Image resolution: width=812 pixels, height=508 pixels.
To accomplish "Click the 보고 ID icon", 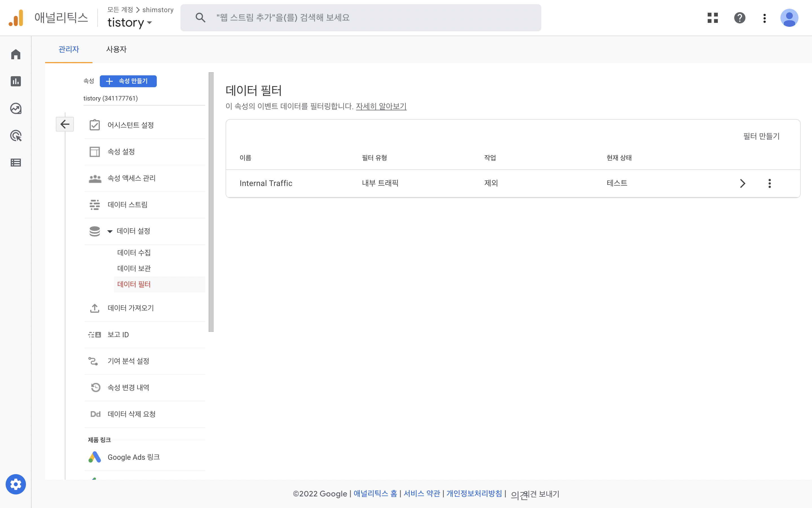I will (x=95, y=335).
